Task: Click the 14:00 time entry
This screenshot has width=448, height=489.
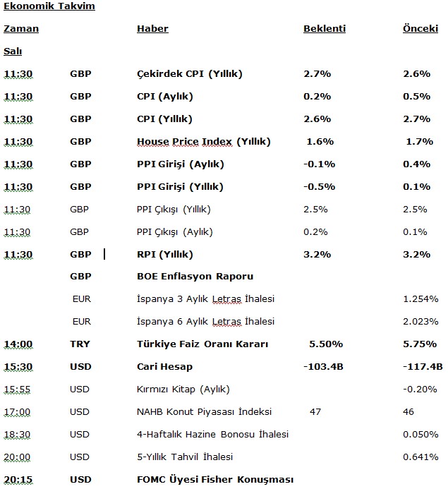Action: [x=18, y=344]
